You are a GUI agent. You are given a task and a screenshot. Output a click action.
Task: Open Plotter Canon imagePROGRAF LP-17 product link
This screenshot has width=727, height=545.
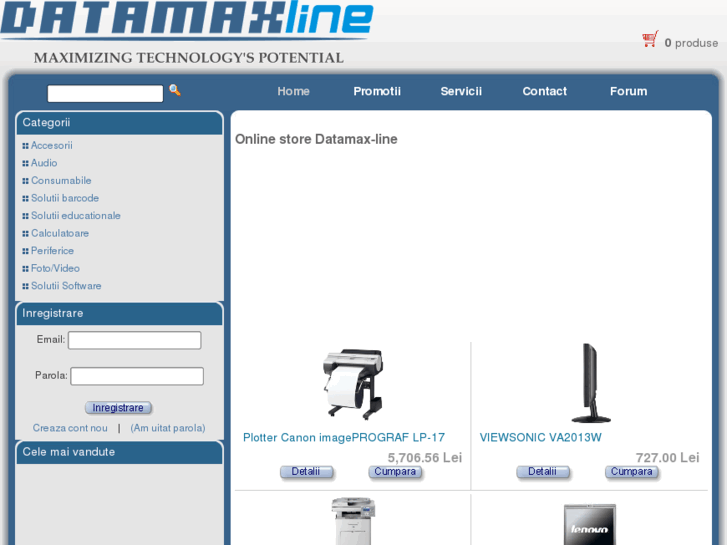click(x=344, y=437)
